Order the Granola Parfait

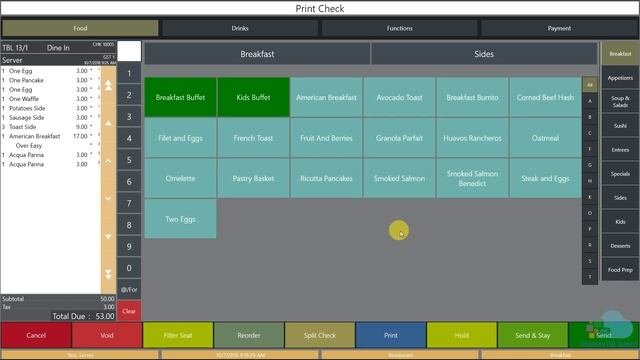point(399,138)
